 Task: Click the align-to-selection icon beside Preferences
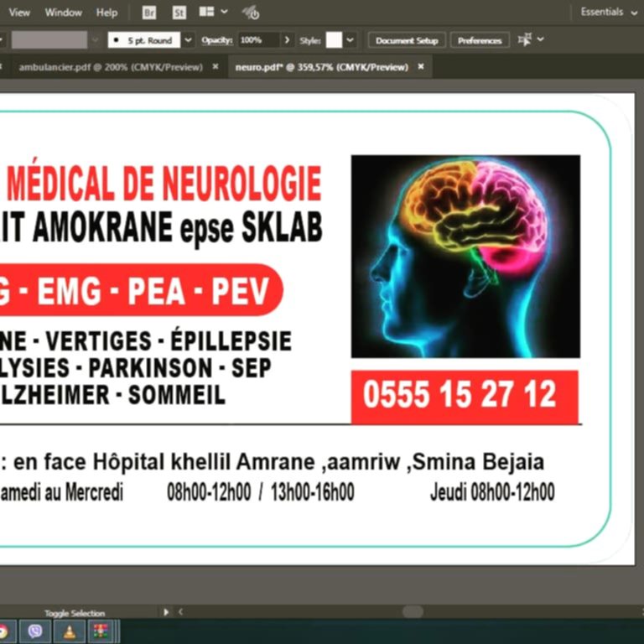[x=525, y=39]
